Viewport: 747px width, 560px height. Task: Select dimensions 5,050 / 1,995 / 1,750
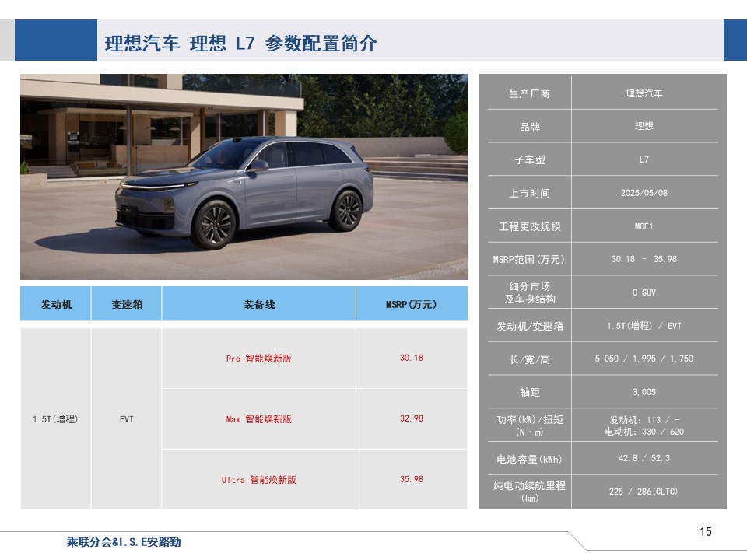pyautogui.click(x=644, y=359)
